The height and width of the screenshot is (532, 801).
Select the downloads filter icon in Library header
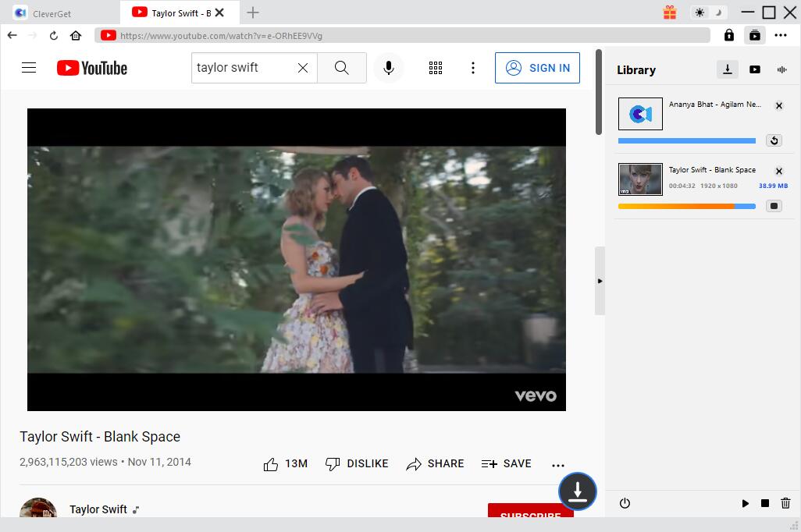click(x=727, y=69)
